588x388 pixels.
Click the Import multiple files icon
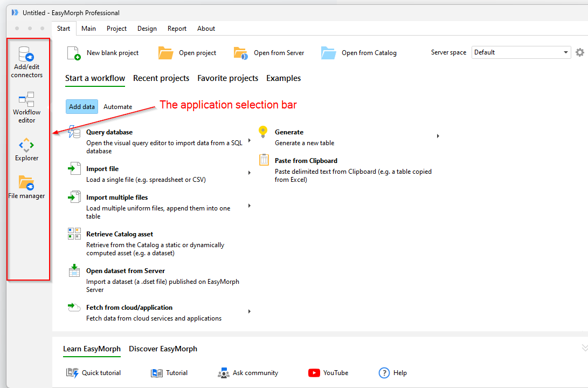pyautogui.click(x=74, y=197)
